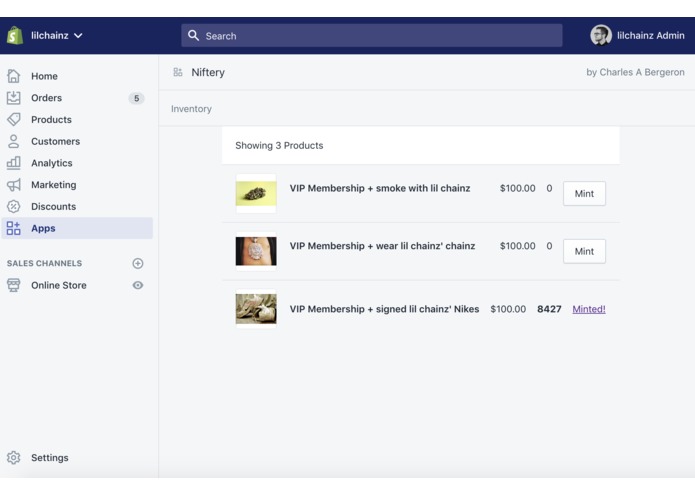View online store via eye icon
Viewport: 695px width, 494px height.
[x=138, y=285]
